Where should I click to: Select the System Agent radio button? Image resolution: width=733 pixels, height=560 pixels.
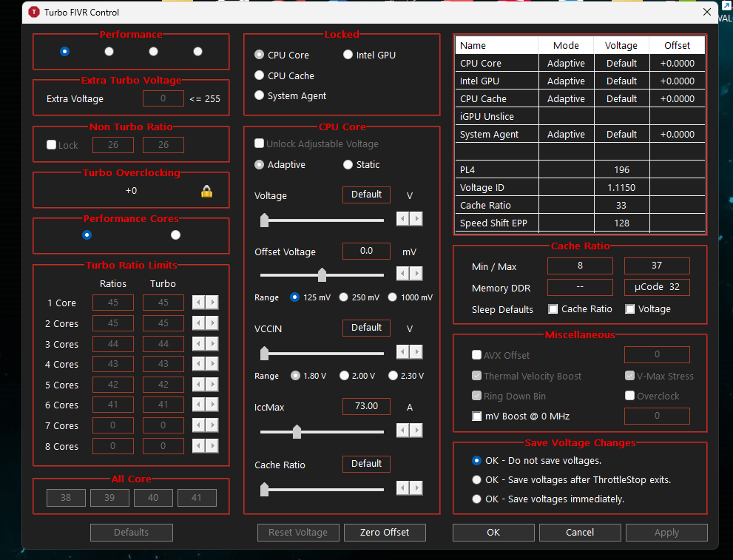pos(259,95)
